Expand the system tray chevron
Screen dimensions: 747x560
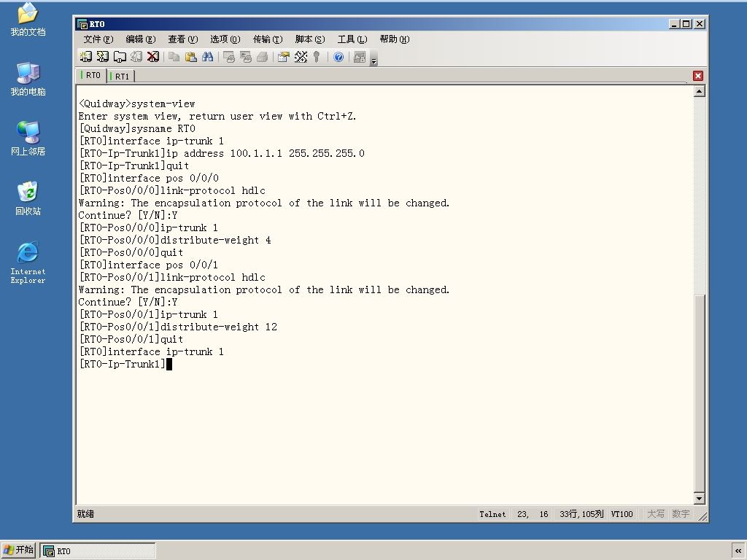pos(738,551)
